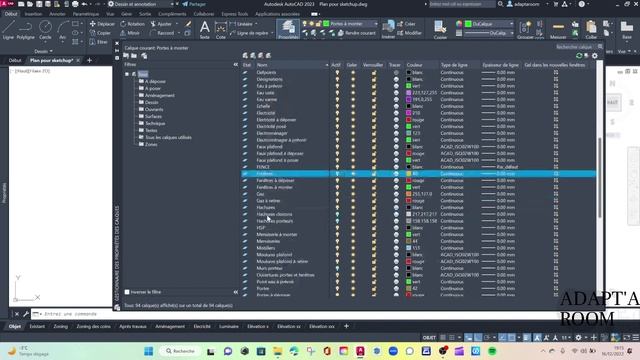Click the Insérer block icon
640x360 pixels.
click(x=388, y=30)
